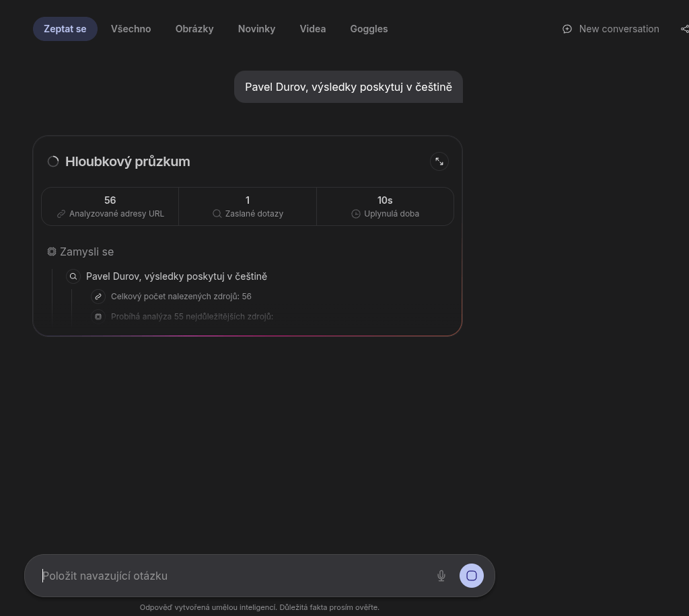This screenshot has width=689, height=616.
Task: Collapse the Zamysli se section
Action: [x=81, y=252]
